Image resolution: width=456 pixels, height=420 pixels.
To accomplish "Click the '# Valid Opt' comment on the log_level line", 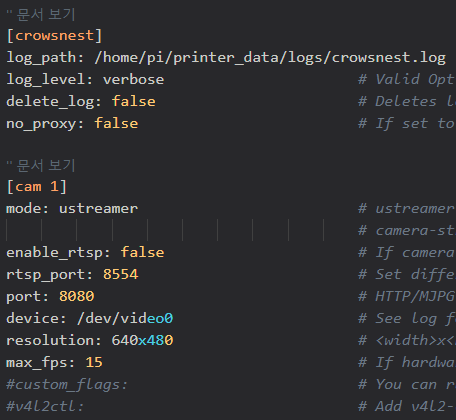I will [x=407, y=80].
